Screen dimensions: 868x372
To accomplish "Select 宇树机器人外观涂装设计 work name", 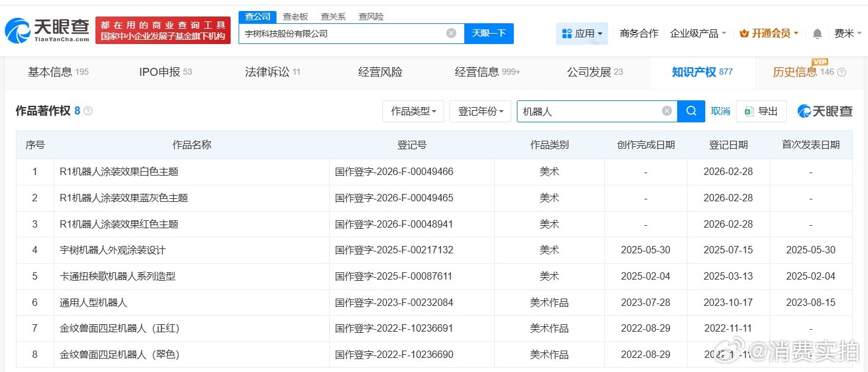I will [113, 250].
